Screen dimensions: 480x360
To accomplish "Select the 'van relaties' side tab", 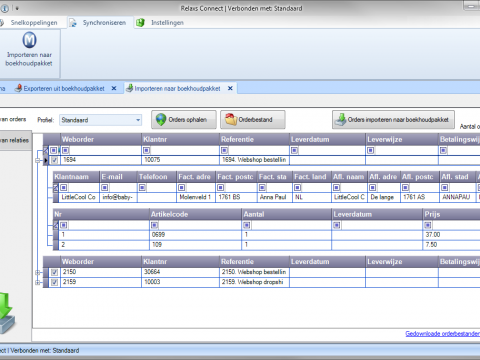I will [x=15, y=140].
